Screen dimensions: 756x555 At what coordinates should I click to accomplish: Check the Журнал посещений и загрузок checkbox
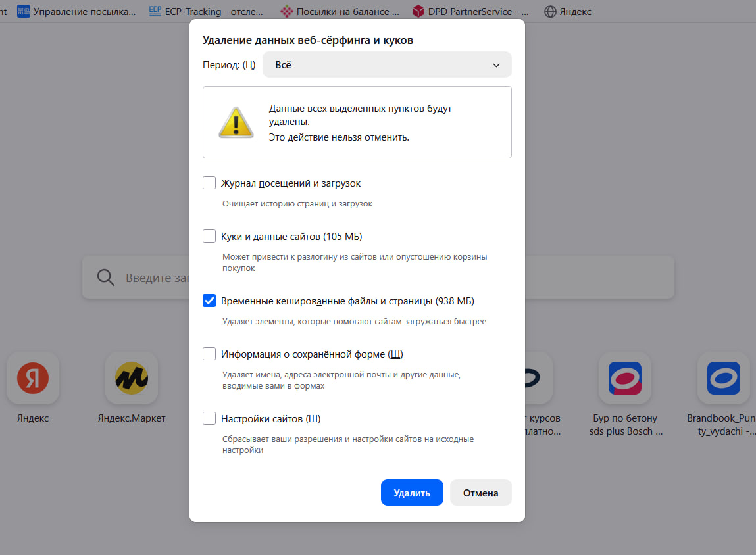pos(209,183)
